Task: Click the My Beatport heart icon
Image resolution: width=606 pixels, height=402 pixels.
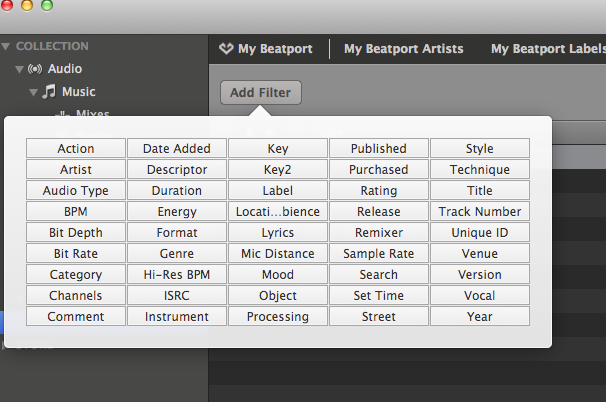Action: 226,49
